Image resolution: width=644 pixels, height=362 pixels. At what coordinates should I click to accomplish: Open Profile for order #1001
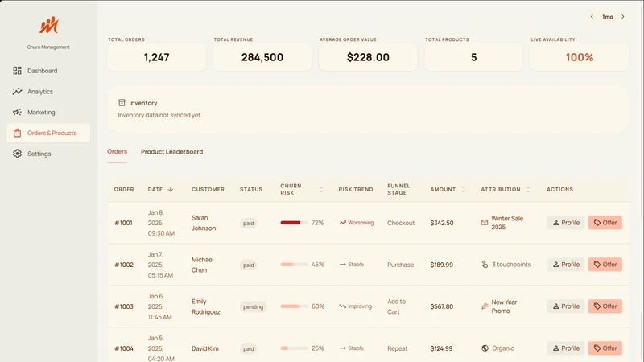click(x=566, y=223)
